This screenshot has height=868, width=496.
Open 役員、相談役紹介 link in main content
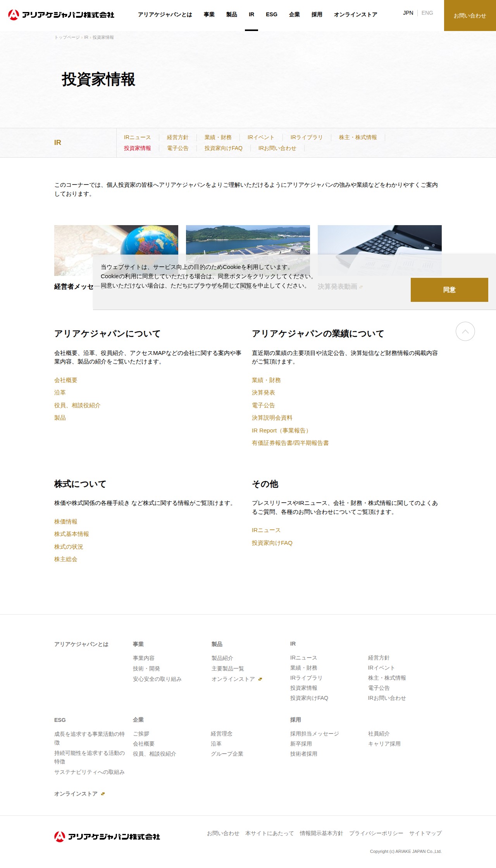pyautogui.click(x=77, y=405)
